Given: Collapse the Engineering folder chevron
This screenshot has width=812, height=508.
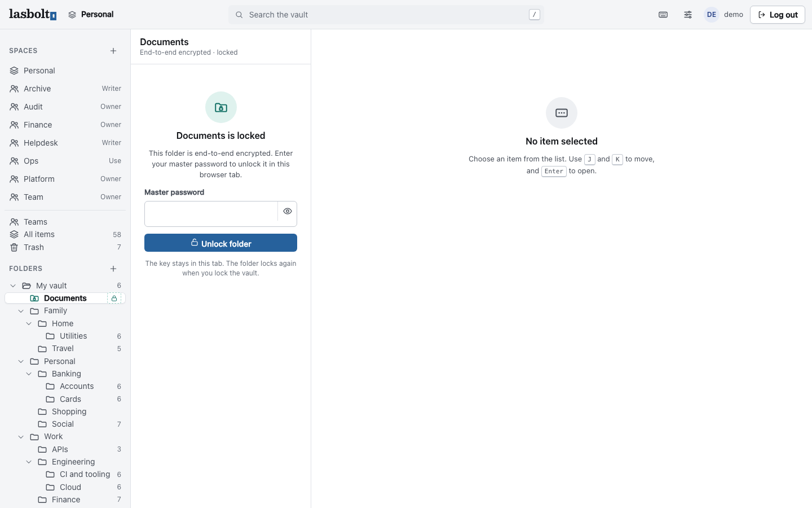Looking at the screenshot, I should 29,462.
